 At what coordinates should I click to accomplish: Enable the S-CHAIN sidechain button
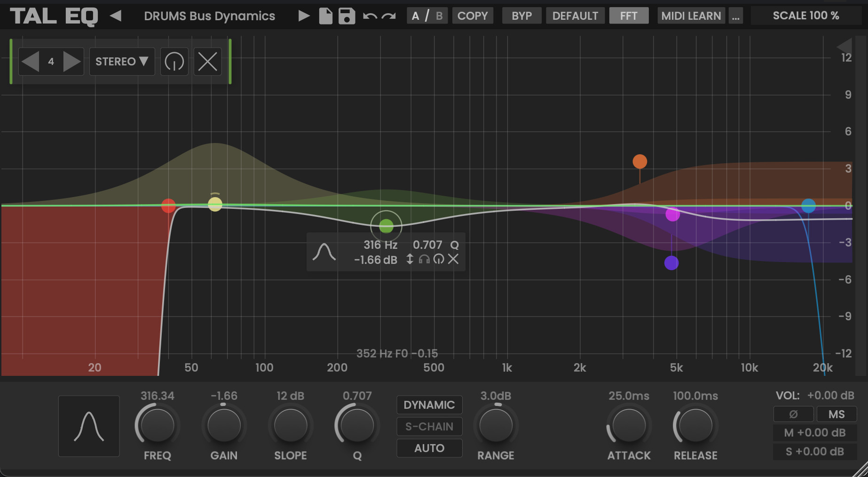click(429, 426)
